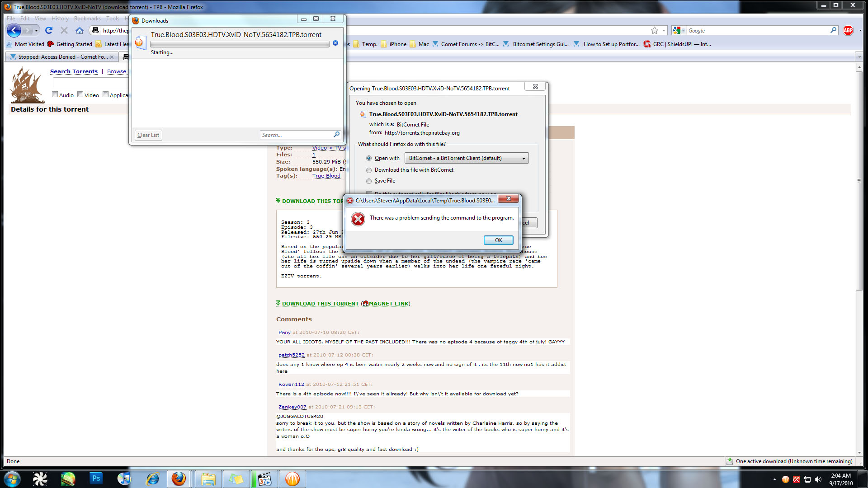Screen dimensions: 868x488
Task: Select the 'Save File' radio button
Action: coord(369,181)
